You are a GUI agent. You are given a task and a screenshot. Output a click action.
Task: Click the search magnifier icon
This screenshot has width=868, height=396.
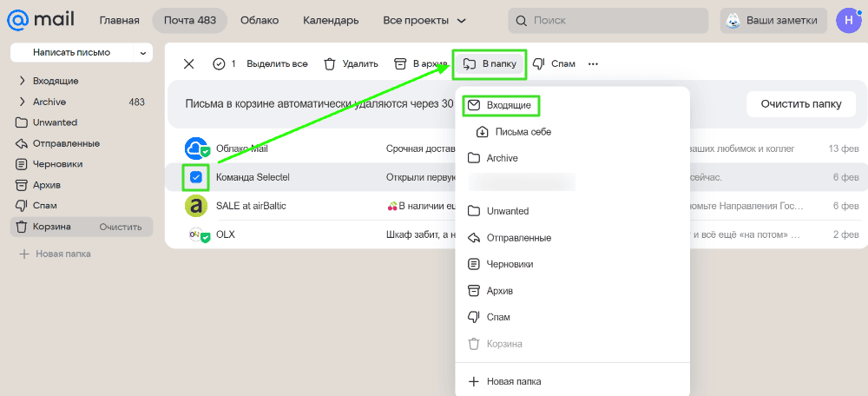pyautogui.click(x=520, y=21)
